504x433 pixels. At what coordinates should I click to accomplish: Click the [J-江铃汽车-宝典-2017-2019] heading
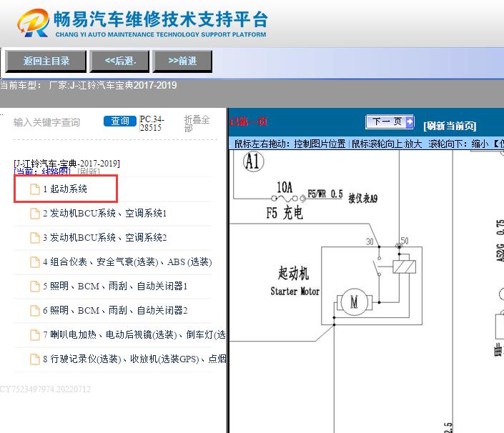[67, 164]
